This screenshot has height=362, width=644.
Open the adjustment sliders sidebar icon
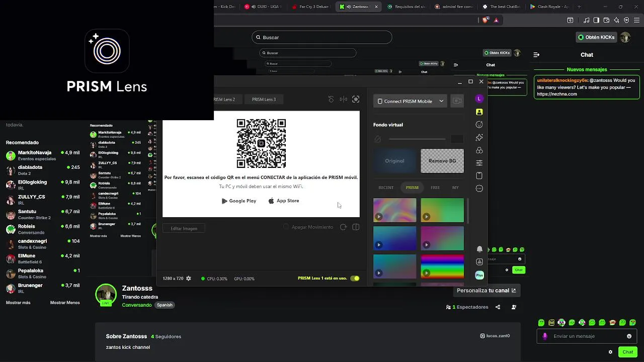(479, 163)
